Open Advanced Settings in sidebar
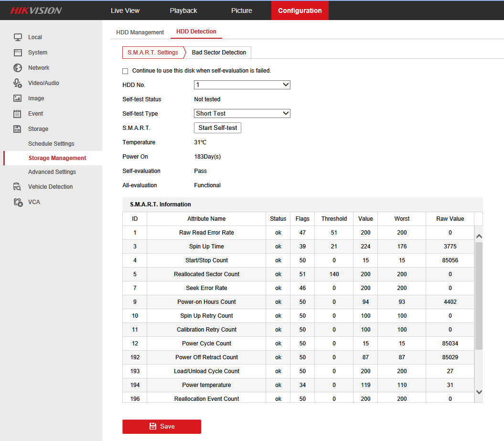504x441 pixels. (x=52, y=172)
